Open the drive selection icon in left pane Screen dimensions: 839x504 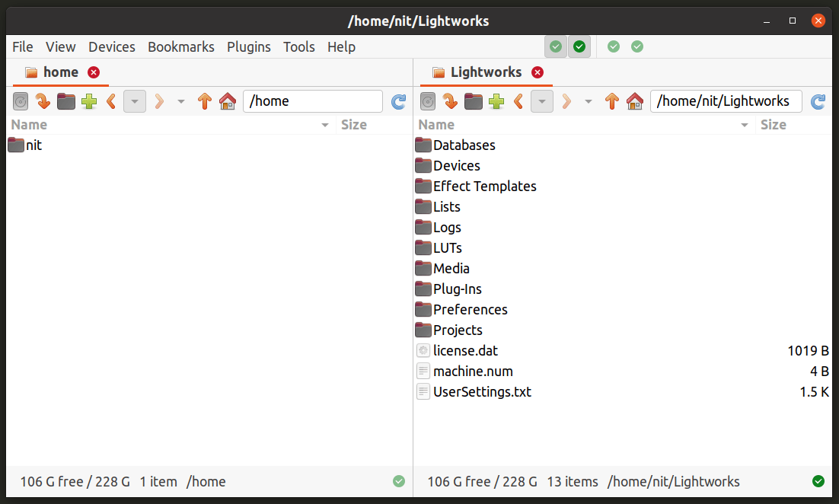pyautogui.click(x=21, y=100)
